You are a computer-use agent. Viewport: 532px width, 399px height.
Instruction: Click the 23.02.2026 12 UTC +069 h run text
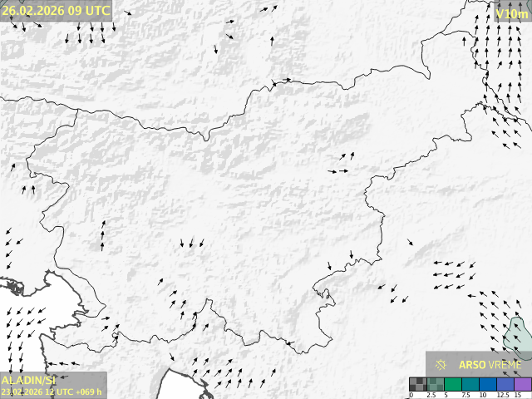pyautogui.click(x=52, y=391)
